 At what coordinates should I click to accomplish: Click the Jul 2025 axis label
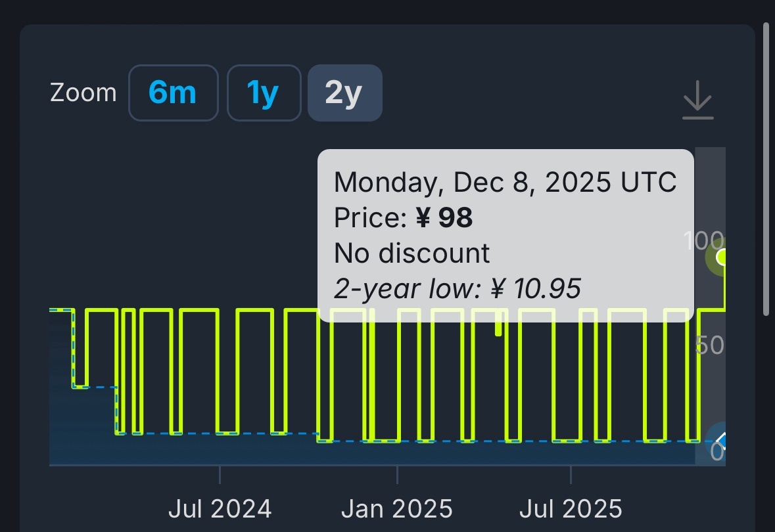[x=571, y=508]
